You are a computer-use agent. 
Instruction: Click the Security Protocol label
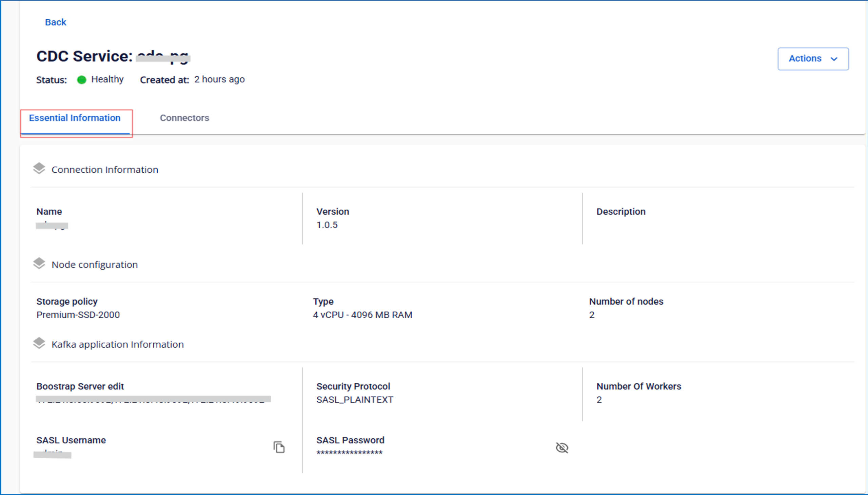[353, 386]
